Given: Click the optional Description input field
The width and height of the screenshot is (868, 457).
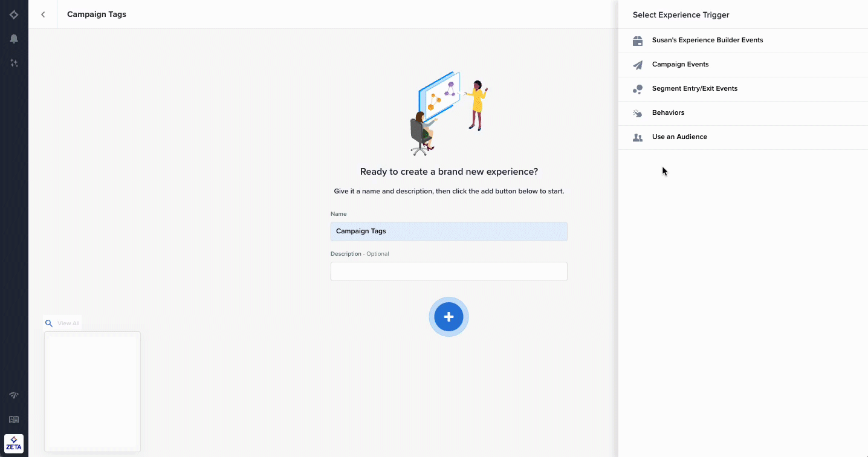Looking at the screenshot, I should click(x=449, y=271).
